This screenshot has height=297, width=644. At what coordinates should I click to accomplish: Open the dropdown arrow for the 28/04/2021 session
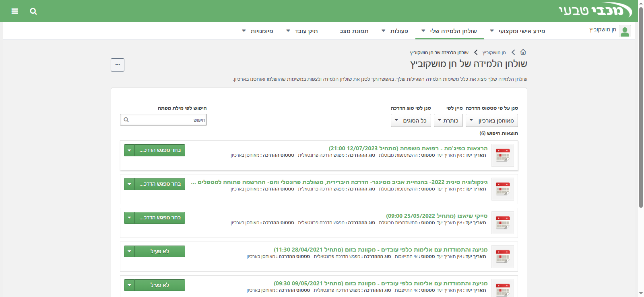coord(129,252)
